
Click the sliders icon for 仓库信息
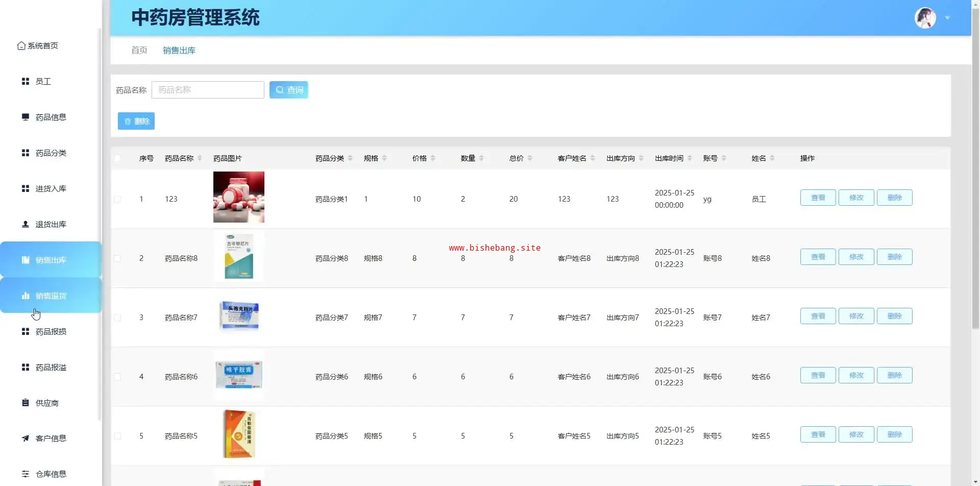[26, 474]
